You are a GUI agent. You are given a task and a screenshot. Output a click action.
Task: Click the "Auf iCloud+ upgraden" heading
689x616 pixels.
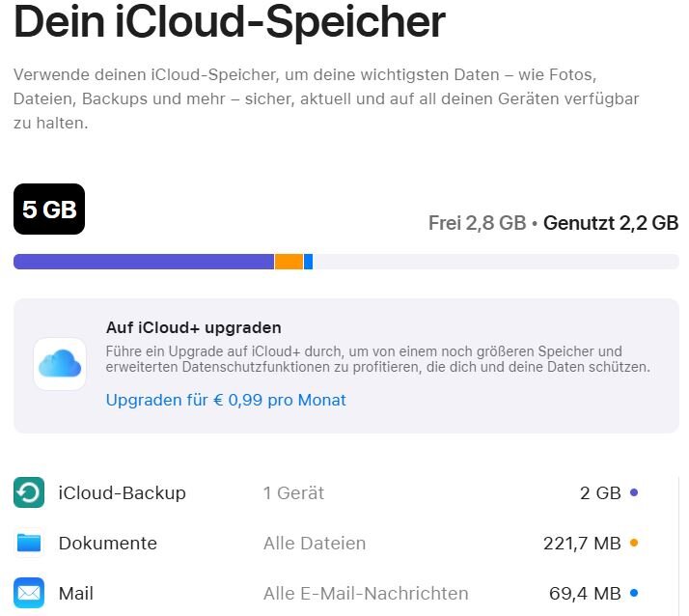pos(194,327)
